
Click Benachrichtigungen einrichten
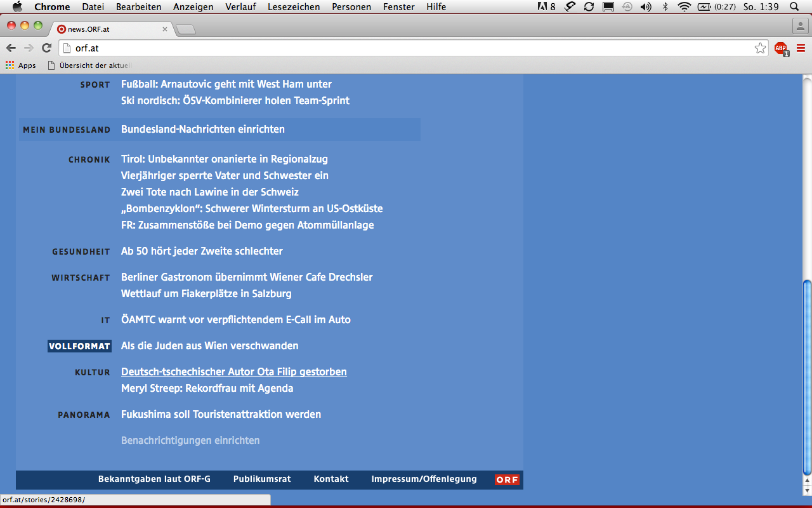(190, 440)
